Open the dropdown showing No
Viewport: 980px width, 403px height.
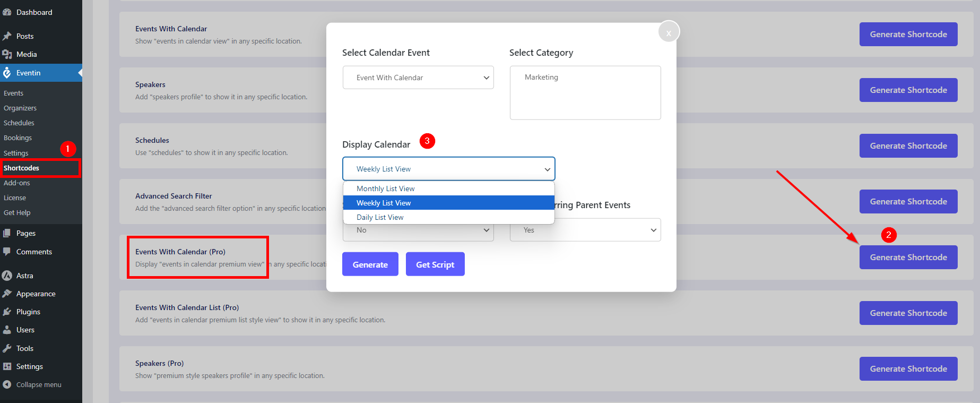coord(418,230)
